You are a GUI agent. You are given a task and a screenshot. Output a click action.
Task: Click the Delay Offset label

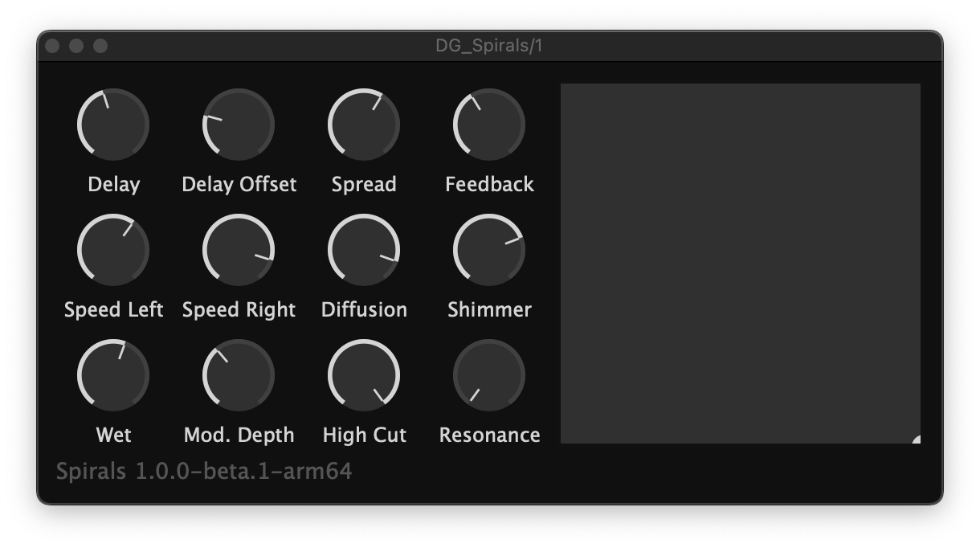click(x=239, y=185)
